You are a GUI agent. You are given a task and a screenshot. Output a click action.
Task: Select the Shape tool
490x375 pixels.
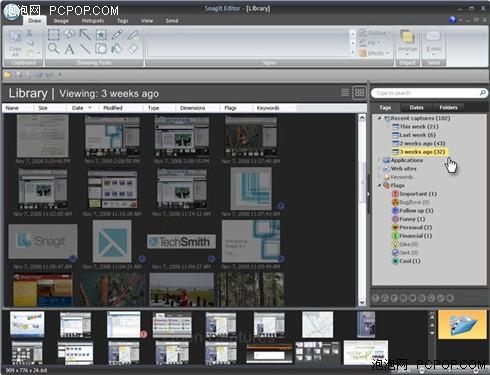click(101, 49)
